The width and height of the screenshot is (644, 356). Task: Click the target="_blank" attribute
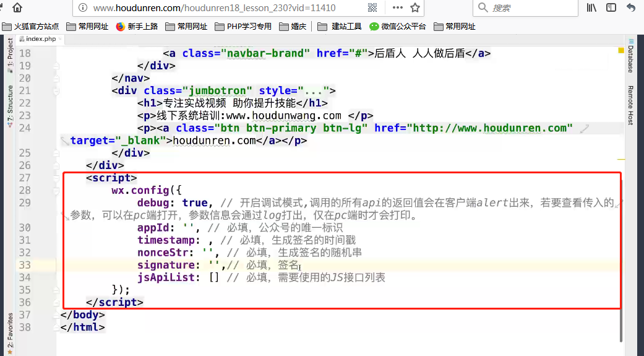118,141
